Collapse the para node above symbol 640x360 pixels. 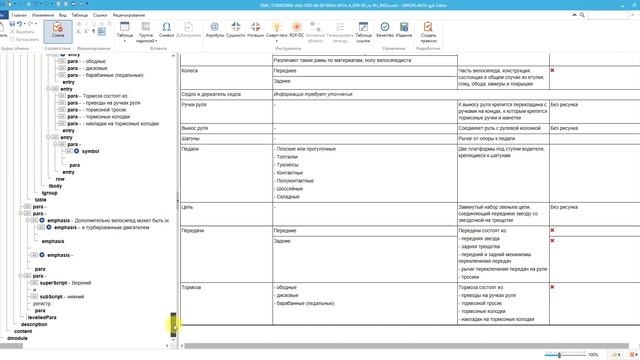point(56,144)
